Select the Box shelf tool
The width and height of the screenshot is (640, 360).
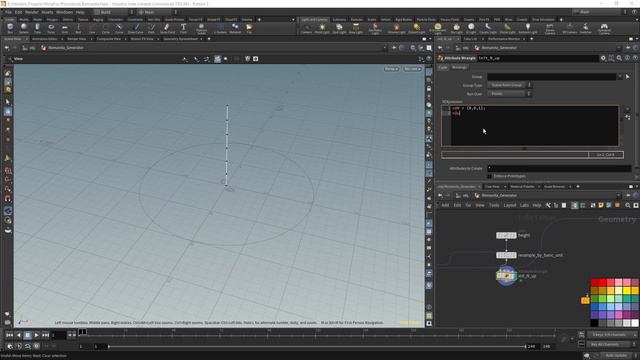click(x=10, y=28)
